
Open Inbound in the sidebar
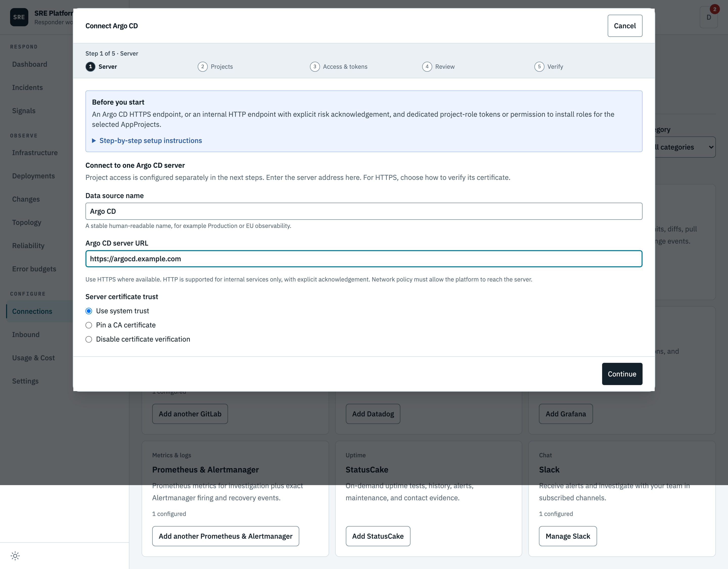(26, 335)
